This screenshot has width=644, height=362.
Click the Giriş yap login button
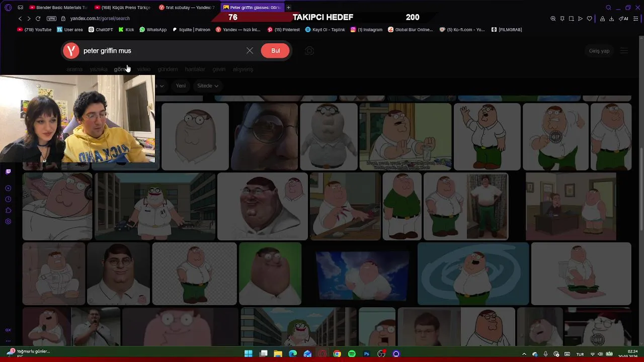click(x=599, y=51)
